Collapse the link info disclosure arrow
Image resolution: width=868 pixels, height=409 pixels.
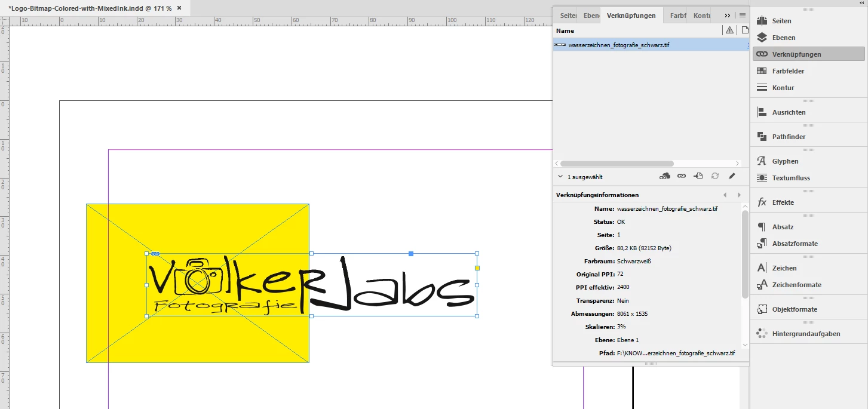tap(560, 177)
